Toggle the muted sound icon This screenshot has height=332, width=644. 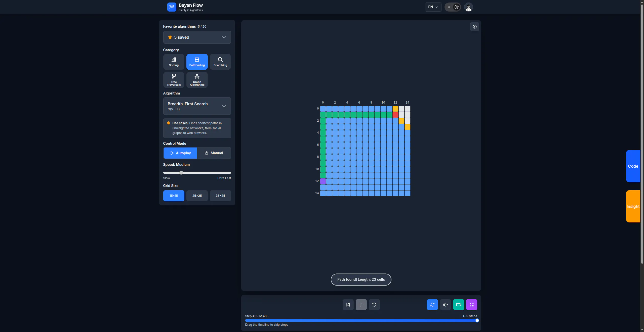(445, 305)
